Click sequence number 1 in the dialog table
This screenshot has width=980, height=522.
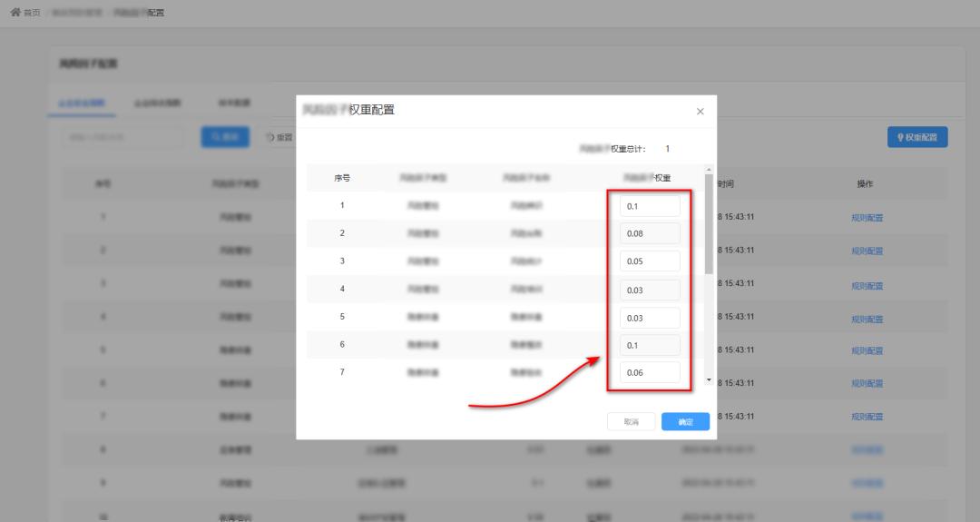coord(342,205)
